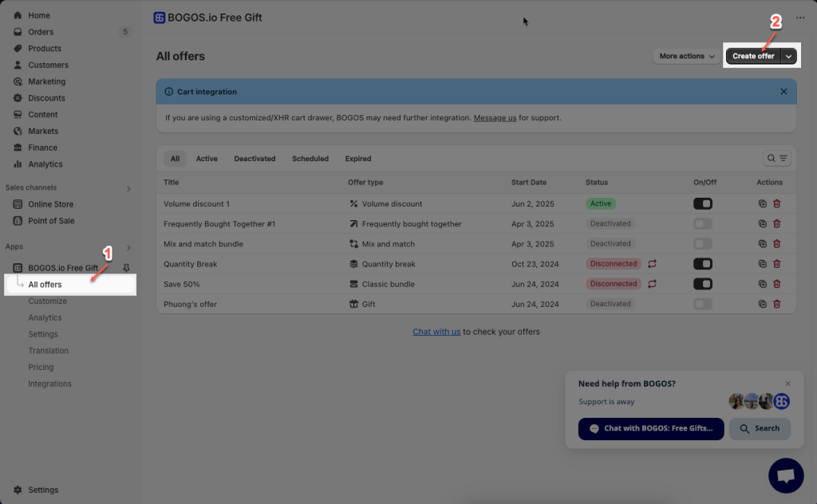Close the Need help from BOGOS popup
This screenshot has width=817, height=504.
(787, 384)
